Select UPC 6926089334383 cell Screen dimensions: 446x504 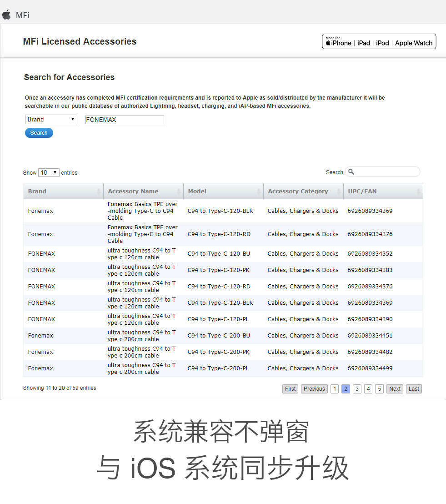(370, 270)
